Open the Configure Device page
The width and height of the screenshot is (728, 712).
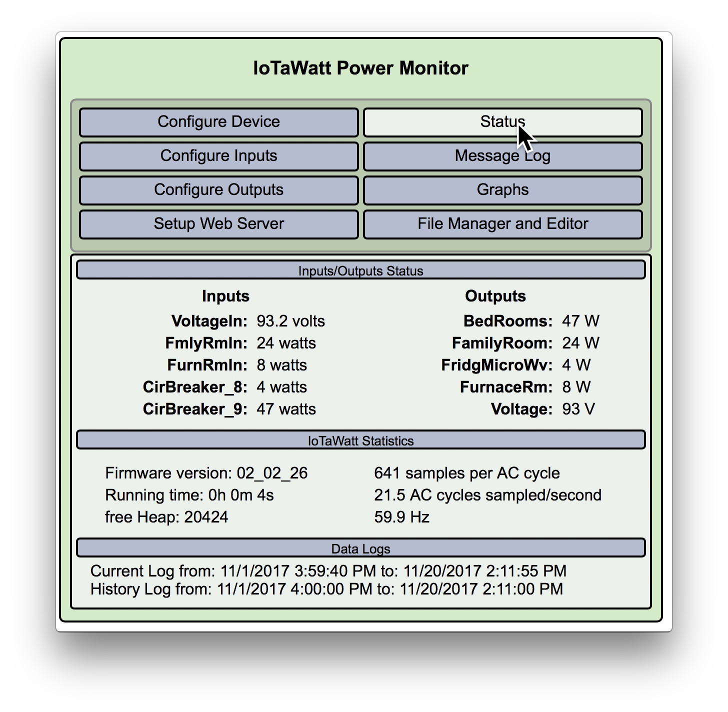(x=219, y=122)
